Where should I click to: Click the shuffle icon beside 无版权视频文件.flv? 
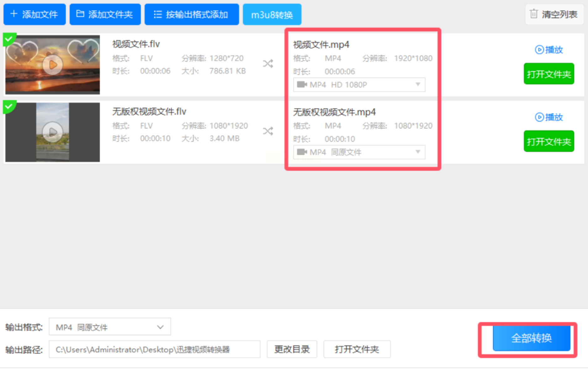268,131
